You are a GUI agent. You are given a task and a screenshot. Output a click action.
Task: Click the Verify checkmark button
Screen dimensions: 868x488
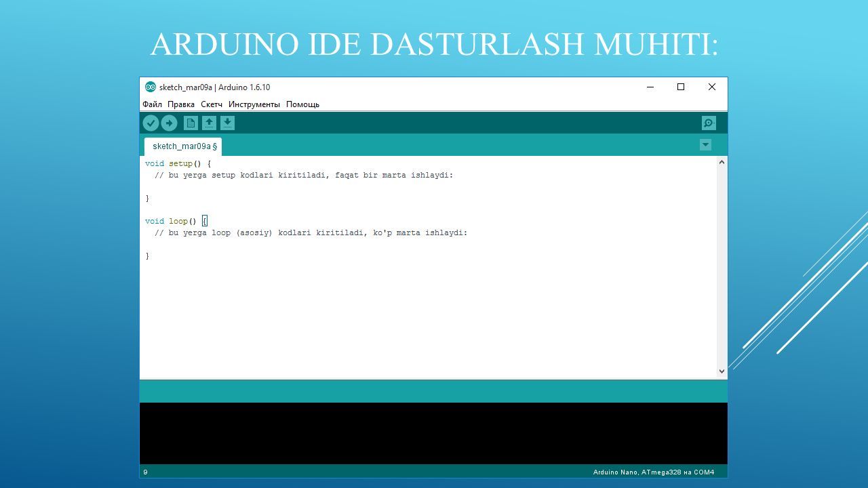[151, 123]
